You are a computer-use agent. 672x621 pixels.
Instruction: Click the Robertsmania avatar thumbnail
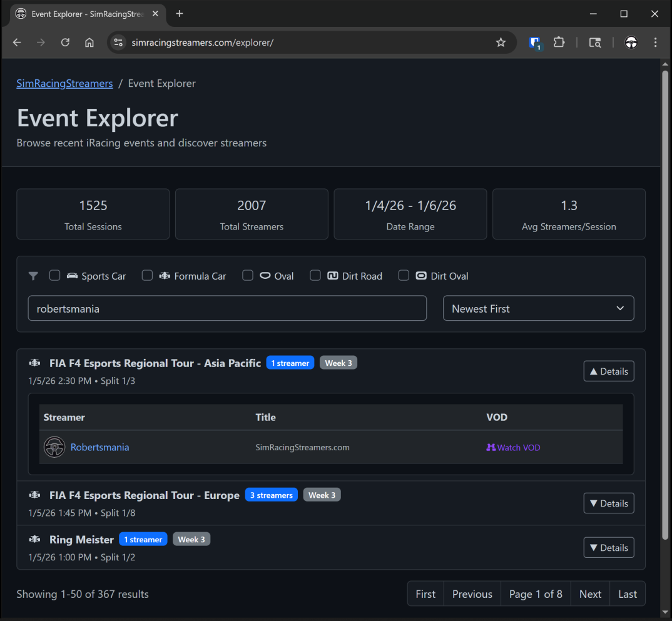coord(54,447)
